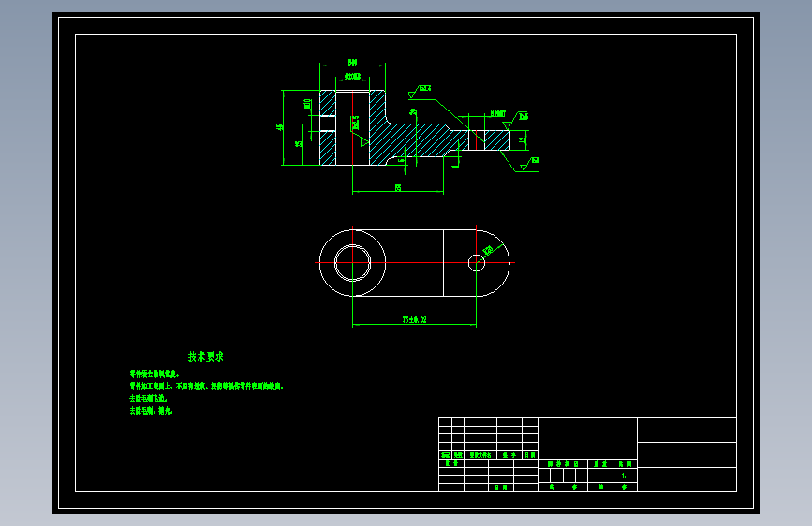The height and width of the screenshot is (526, 812).
Task: Click the surface roughness symbol at upper right of section
Action: tap(515, 120)
